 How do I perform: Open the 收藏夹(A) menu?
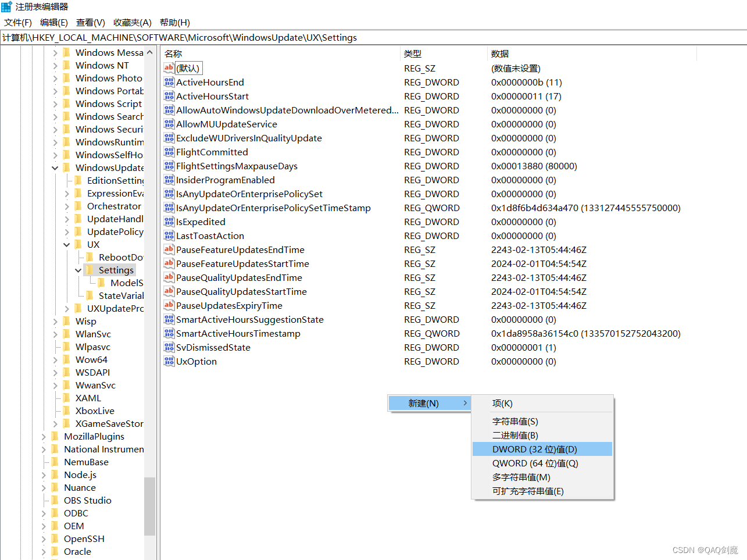tap(133, 22)
